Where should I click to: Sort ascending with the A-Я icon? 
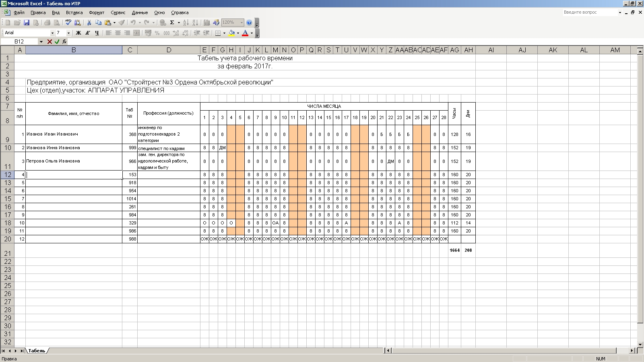[x=186, y=23]
